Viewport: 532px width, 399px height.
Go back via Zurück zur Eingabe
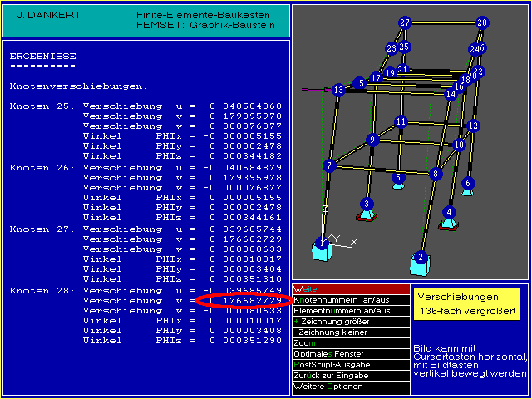352,376
